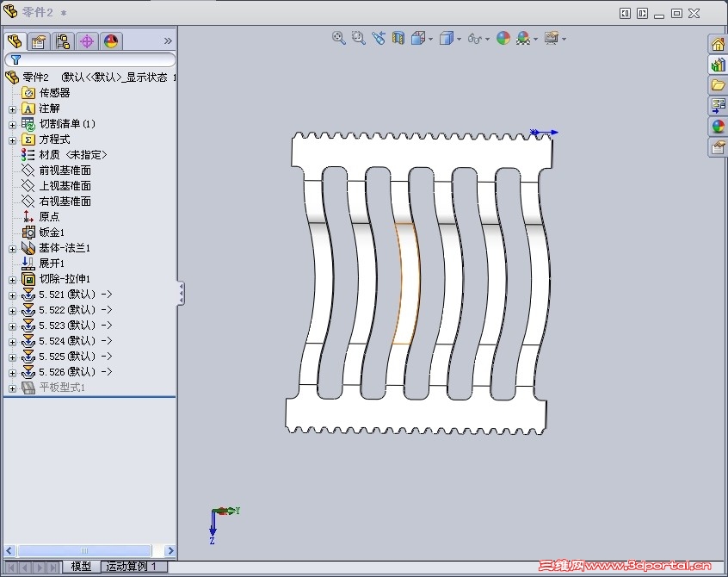The image size is (728, 577).
Task: Select the 5.524 (默认) feature
Action: pyautogui.click(x=76, y=341)
